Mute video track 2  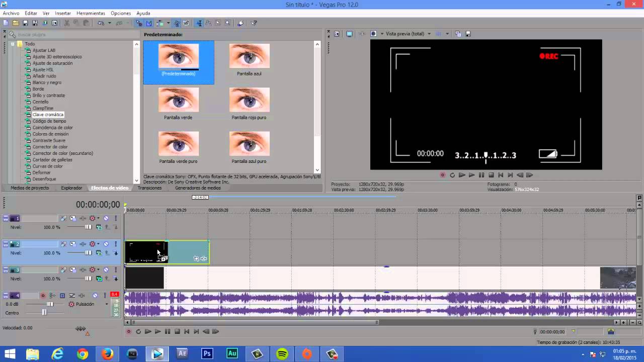coord(106,244)
